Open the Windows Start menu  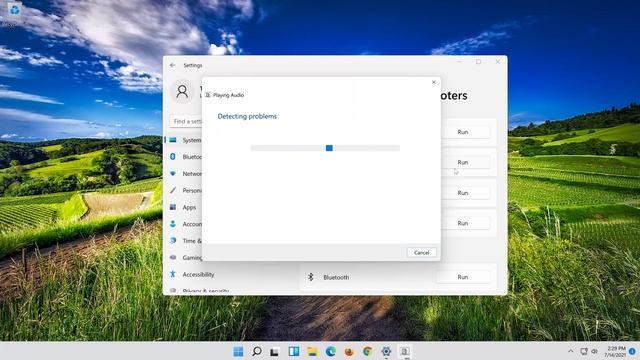pyautogui.click(x=238, y=351)
